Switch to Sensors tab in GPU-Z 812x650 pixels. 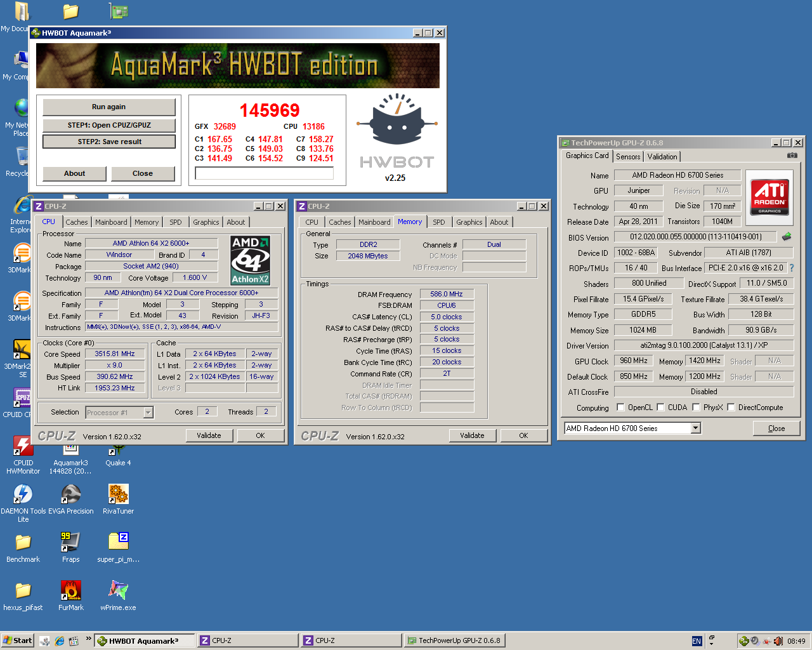tap(628, 157)
